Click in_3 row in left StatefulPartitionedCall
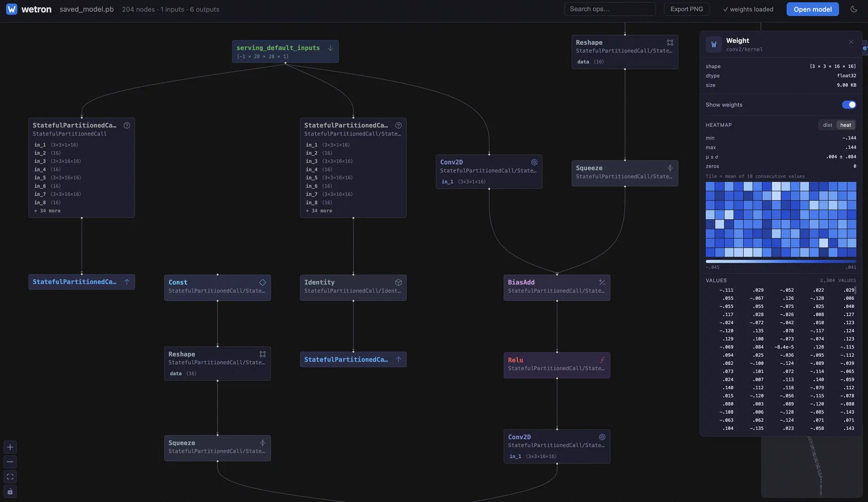Screen dimensions: 868x502 tap(58, 161)
